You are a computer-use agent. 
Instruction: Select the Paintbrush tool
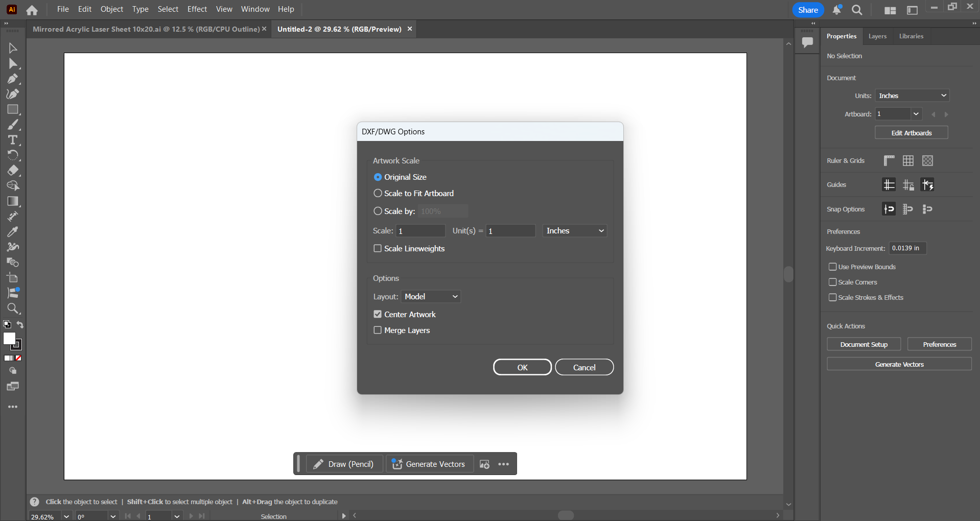pos(13,125)
